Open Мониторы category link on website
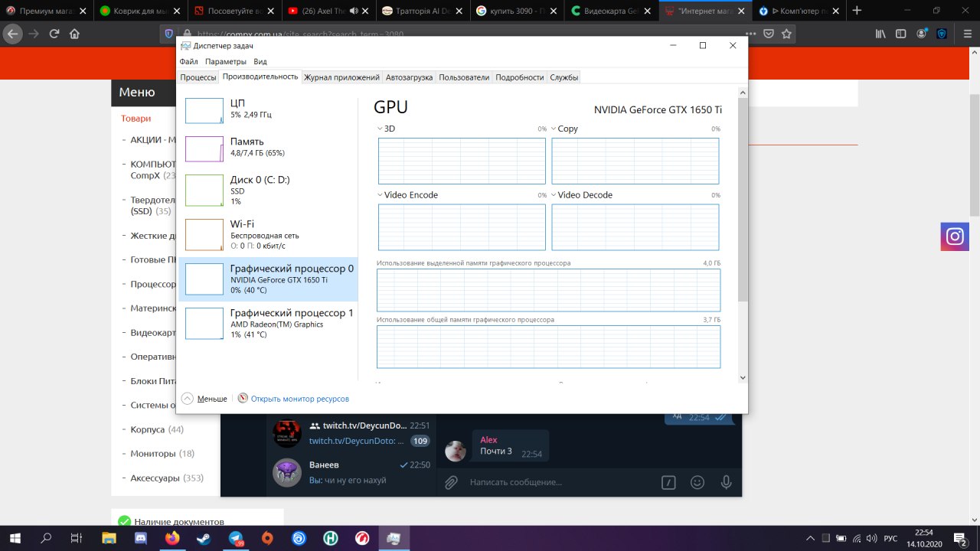Image resolution: width=980 pixels, height=551 pixels. pos(153,454)
